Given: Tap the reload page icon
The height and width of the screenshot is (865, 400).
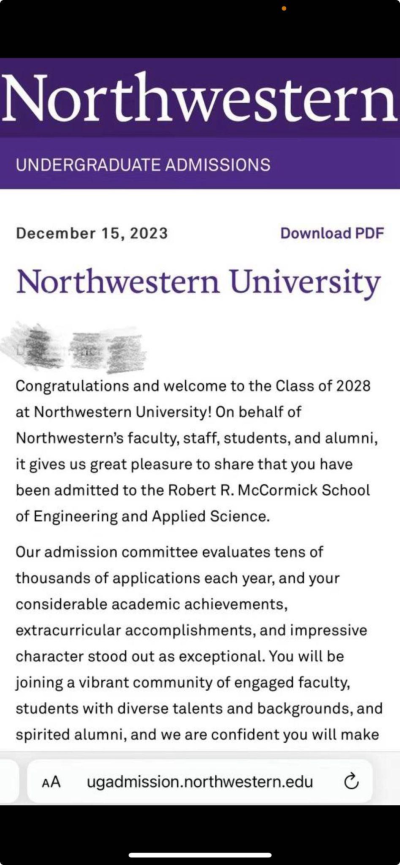Looking at the screenshot, I should [x=351, y=781].
